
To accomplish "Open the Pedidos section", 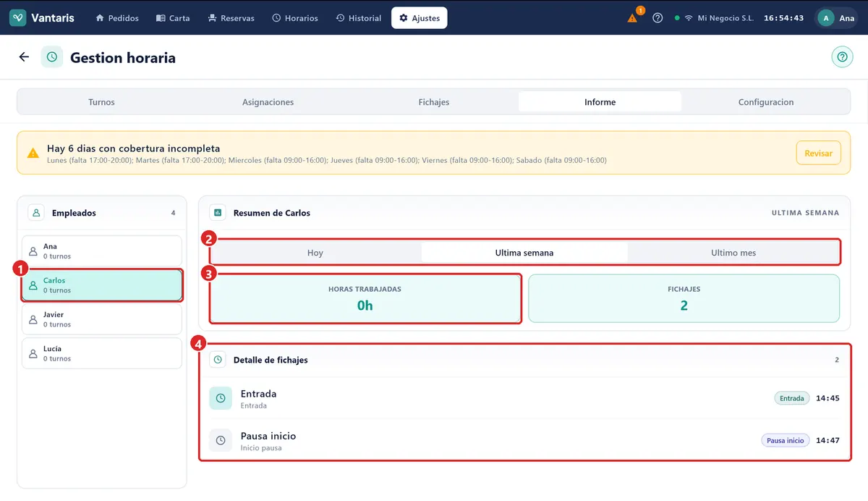I will [116, 18].
